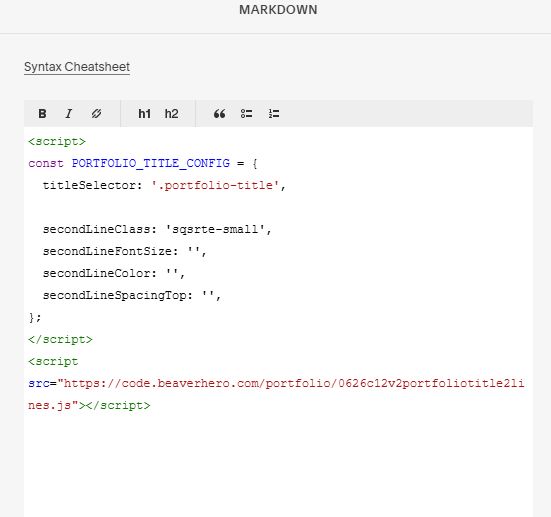Click the closing </script> tag line
551x517 pixels.
[x=60, y=339]
